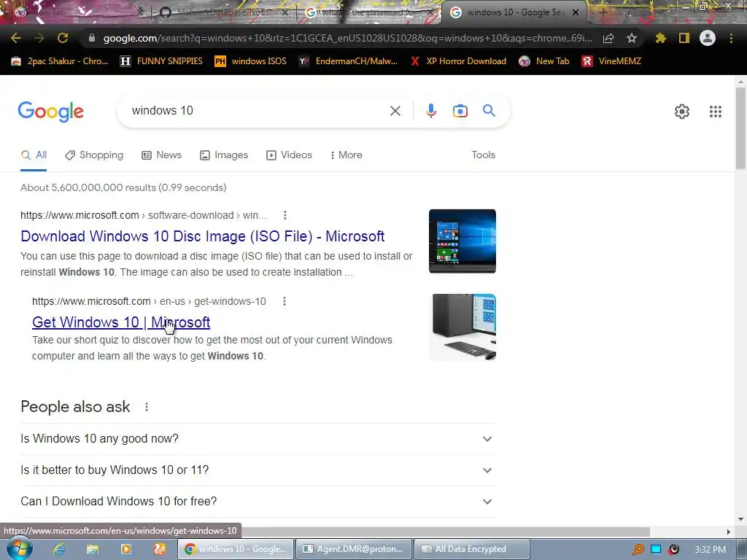
Task: Click the address bar URL
Action: 347,38
